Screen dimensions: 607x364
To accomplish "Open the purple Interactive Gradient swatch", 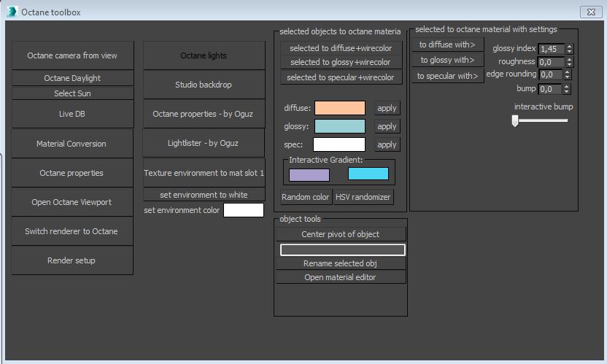I will (x=309, y=174).
